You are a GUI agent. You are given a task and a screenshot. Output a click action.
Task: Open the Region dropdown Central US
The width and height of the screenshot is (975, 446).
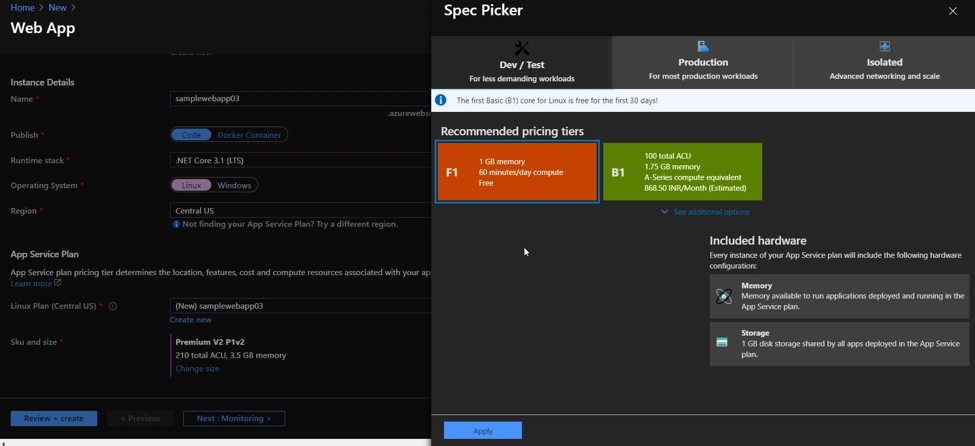click(x=300, y=211)
